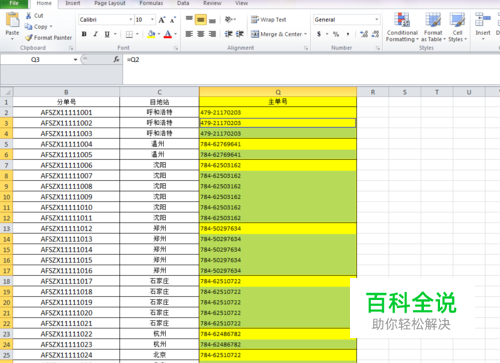Apply comma style
500x363 pixels.
pos(348,34)
